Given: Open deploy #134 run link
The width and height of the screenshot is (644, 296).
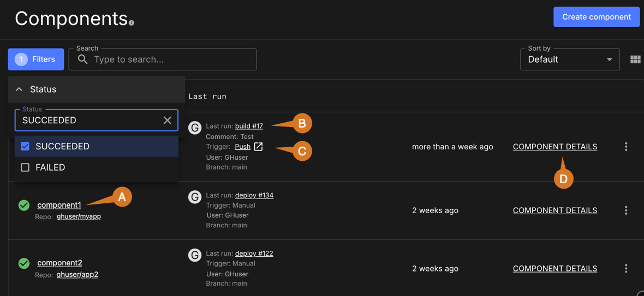Looking at the screenshot, I should pos(254,195).
